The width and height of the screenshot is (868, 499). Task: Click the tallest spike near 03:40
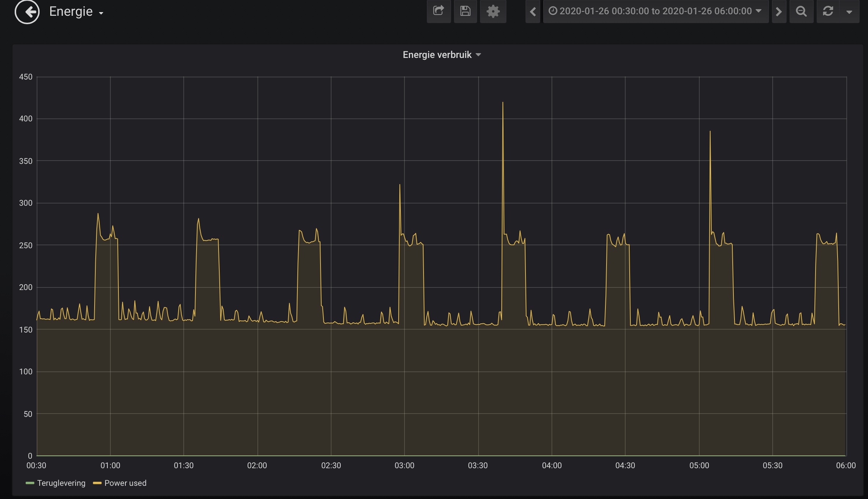503,103
